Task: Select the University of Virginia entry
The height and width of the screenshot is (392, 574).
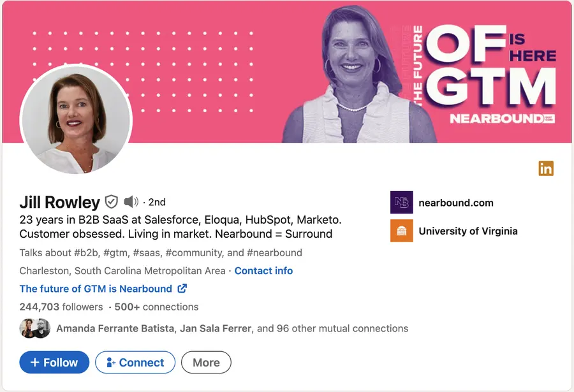Action: (x=469, y=231)
